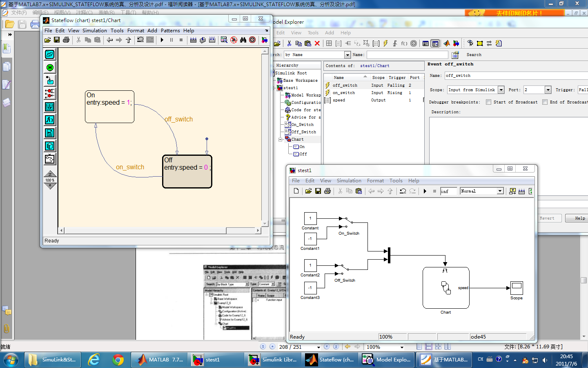
Task: Click zoom-in triangle above 100% in Stateflow
Action: pyautogui.click(x=50, y=174)
